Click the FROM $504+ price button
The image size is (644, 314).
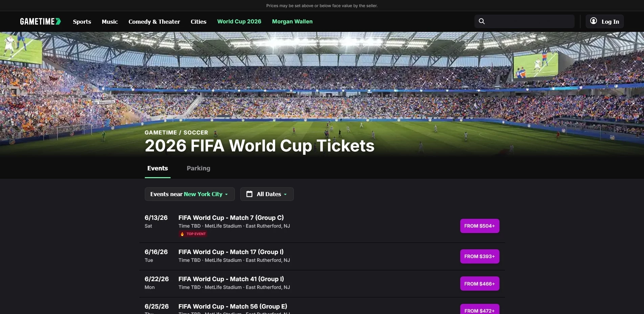(479, 226)
